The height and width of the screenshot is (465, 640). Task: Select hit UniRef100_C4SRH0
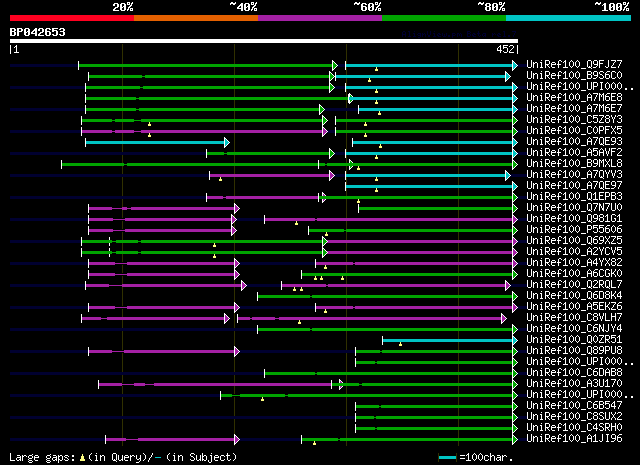point(574,428)
